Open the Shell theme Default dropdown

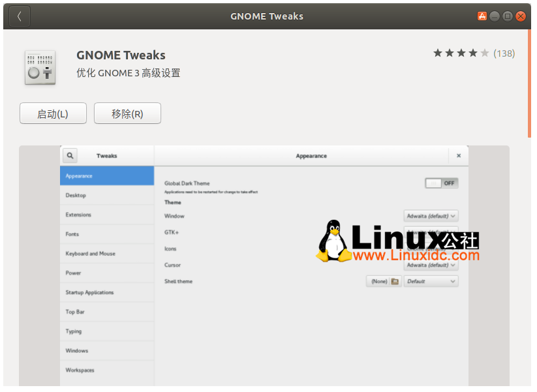(x=431, y=281)
